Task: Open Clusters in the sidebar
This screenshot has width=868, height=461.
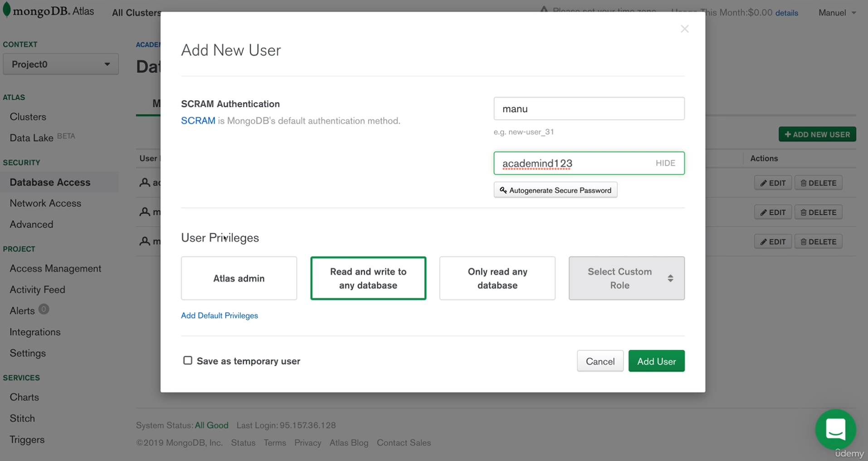Action: click(x=28, y=117)
